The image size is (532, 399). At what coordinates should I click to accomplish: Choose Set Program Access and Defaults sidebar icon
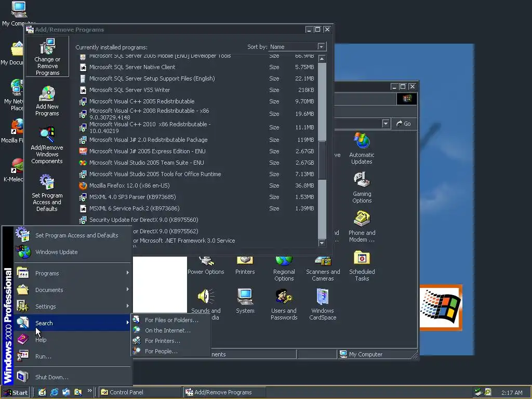47,193
